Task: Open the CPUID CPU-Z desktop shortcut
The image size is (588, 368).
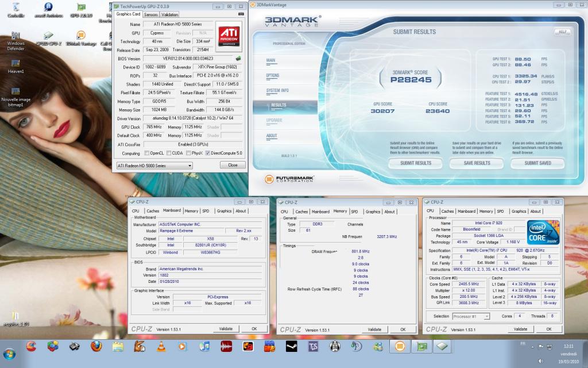Action: click(48, 39)
